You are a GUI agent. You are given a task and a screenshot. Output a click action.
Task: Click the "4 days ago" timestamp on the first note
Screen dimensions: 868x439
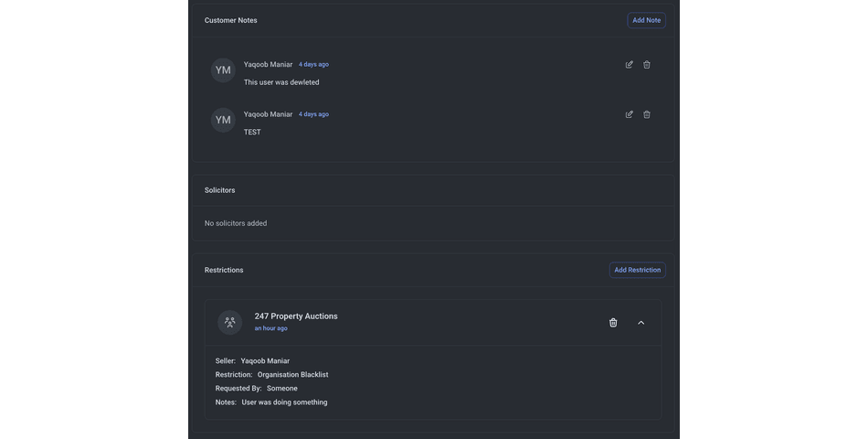click(x=313, y=65)
